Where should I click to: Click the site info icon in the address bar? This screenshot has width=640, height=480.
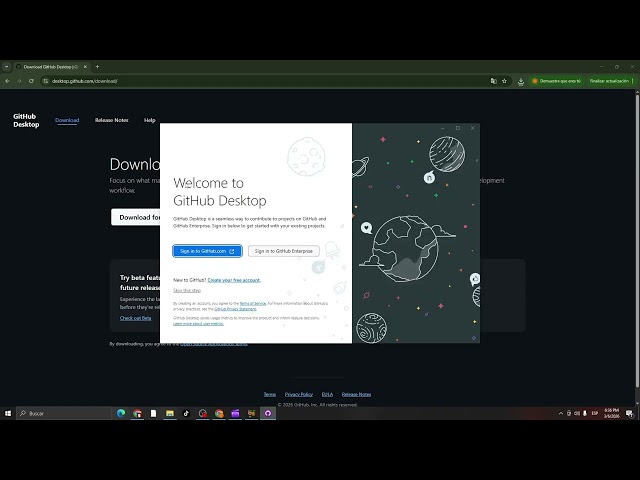[46, 81]
